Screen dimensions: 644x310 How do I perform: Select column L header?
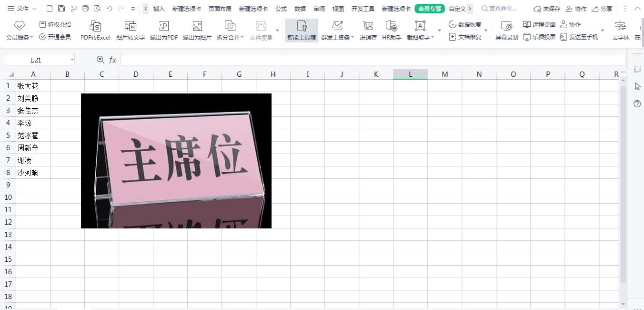coord(411,74)
